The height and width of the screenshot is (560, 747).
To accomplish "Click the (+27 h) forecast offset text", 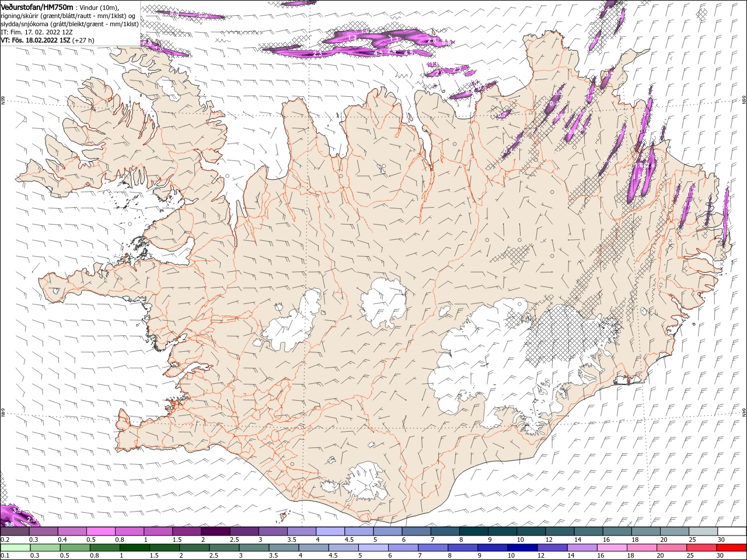I will coord(82,40).
